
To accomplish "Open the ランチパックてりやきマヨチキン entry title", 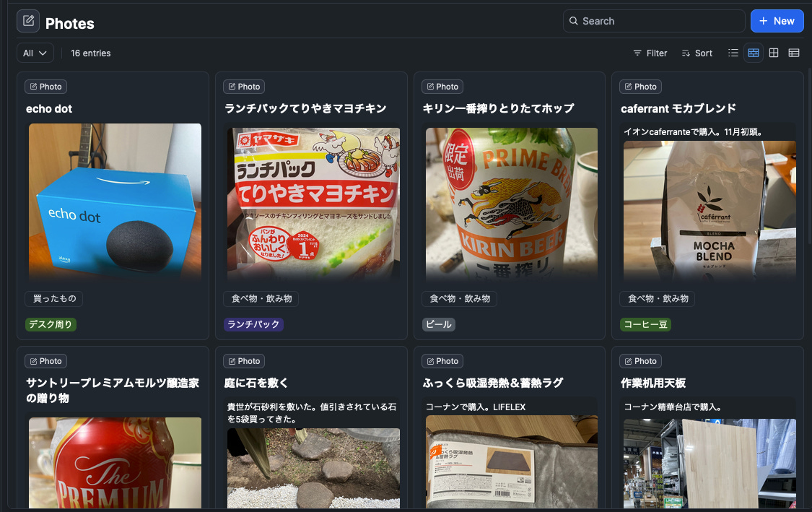I will coord(305,109).
